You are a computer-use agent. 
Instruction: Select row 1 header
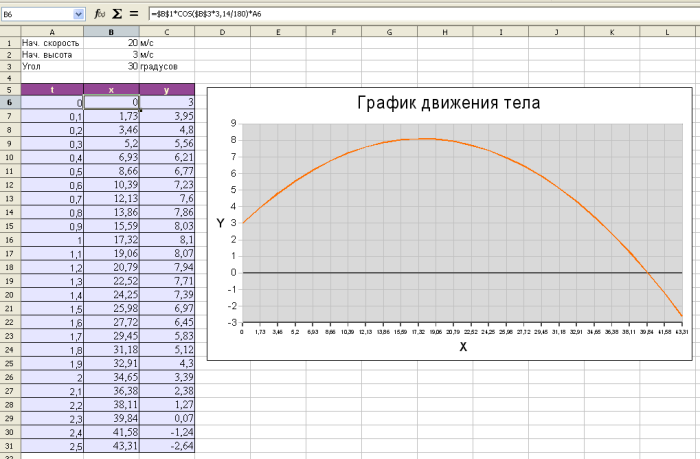[10, 43]
